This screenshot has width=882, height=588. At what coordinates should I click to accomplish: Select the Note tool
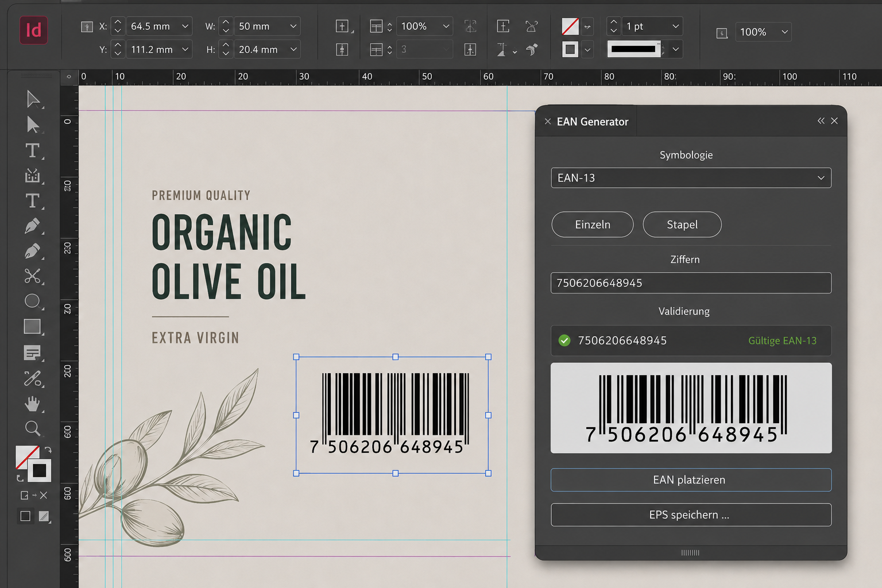coord(33,353)
